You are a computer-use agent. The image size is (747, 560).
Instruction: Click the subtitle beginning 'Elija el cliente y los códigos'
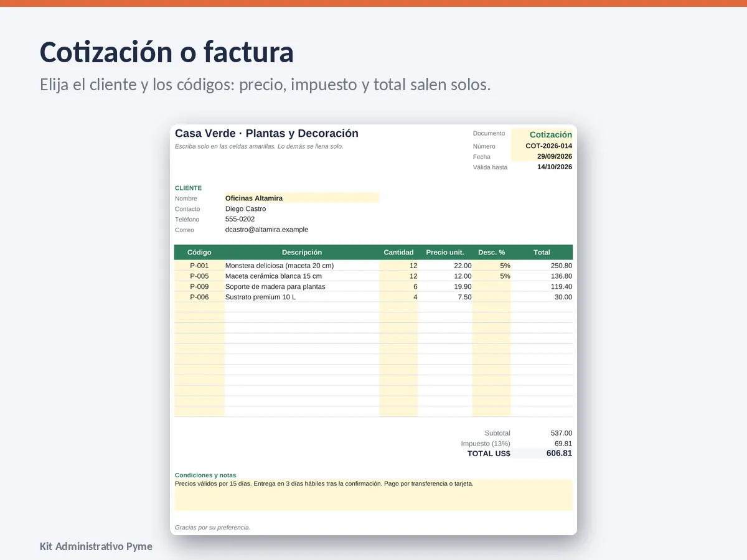click(x=265, y=85)
